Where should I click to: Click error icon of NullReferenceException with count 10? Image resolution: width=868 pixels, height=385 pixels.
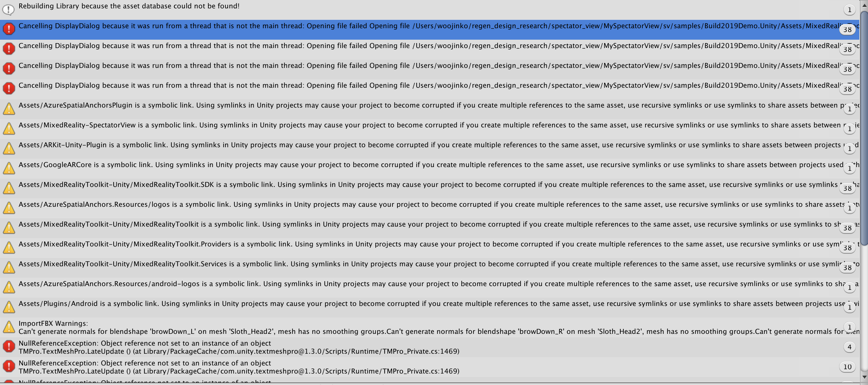pos(9,366)
